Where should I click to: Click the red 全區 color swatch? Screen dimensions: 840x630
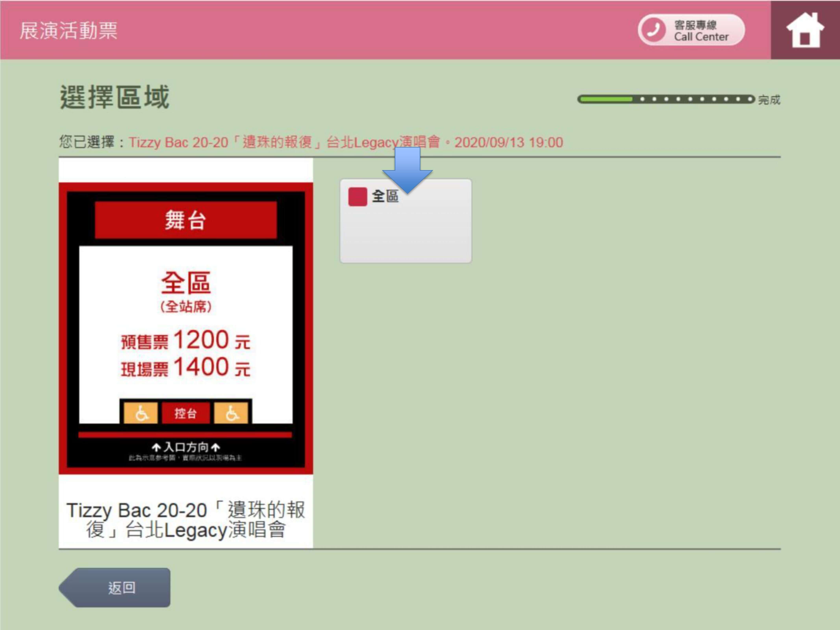pos(357,197)
